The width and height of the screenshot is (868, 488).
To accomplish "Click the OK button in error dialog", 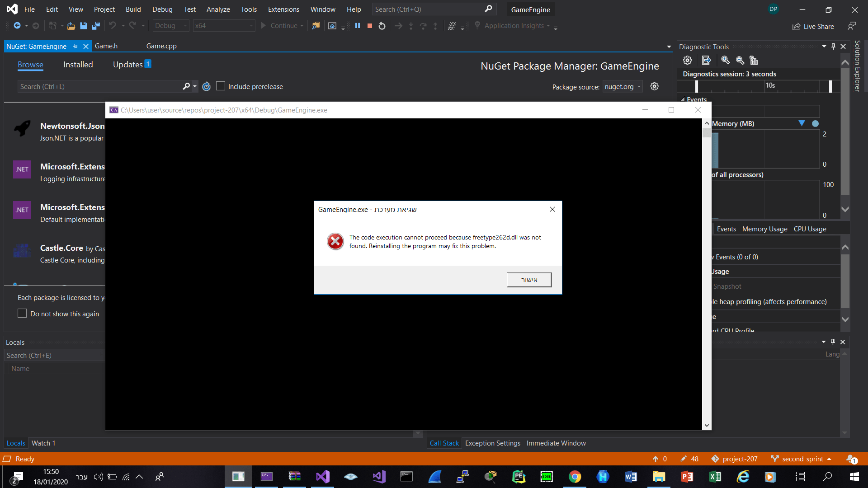I will [529, 280].
